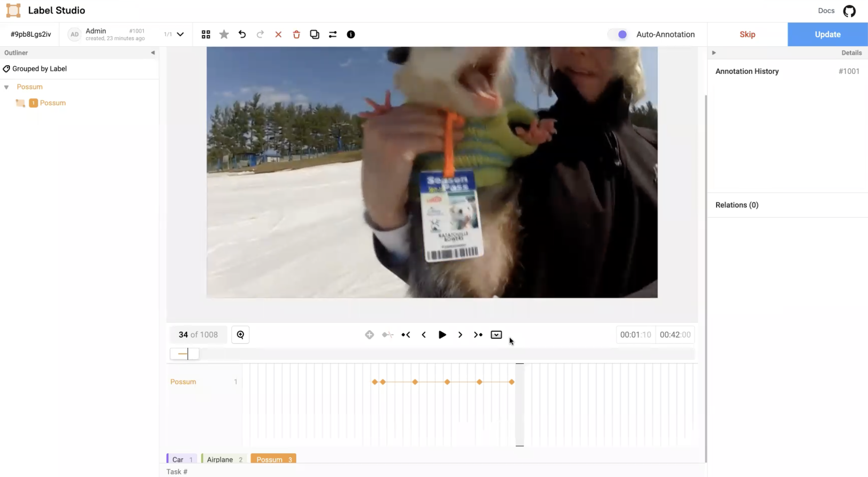Open the annotation list dropdown chevron
The image size is (868, 477).
coord(181,34)
